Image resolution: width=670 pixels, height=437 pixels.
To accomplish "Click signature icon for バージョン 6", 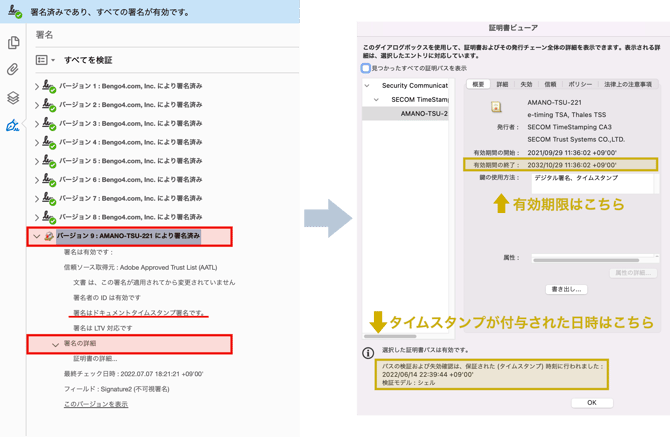I will click(x=49, y=180).
